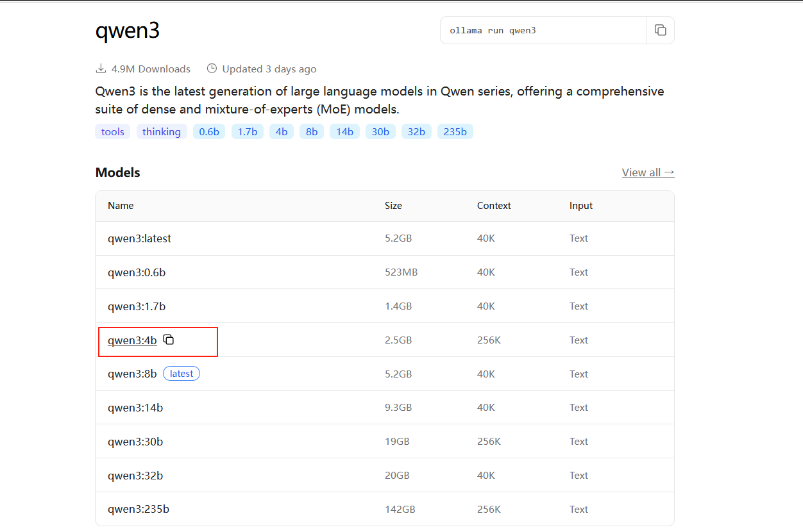Click the 5.2GB size for qwen3:latest
The image size is (803, 532).
[x=398, y=238]
